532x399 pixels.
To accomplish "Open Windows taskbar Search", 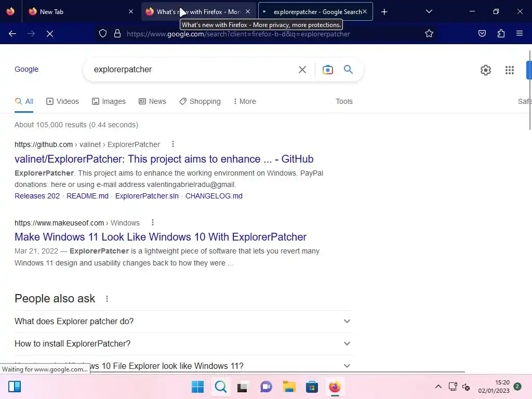I will pos(220,387).
